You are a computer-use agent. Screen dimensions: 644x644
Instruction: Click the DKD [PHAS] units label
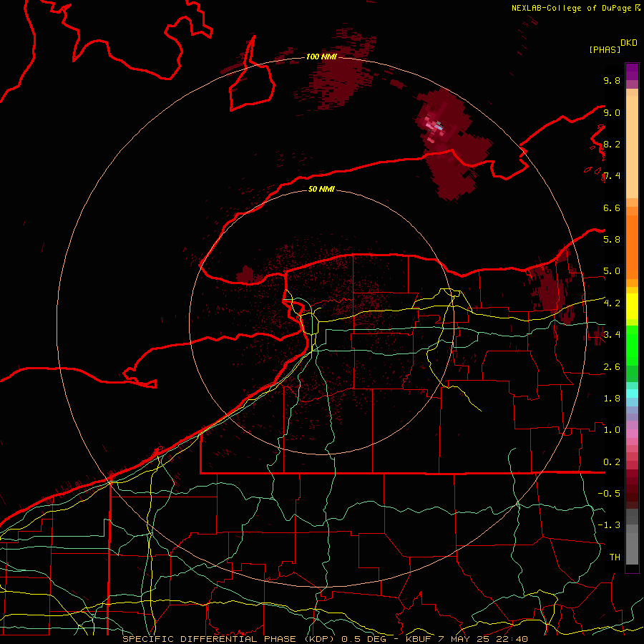pyautogui.click(x=613, y=47)
